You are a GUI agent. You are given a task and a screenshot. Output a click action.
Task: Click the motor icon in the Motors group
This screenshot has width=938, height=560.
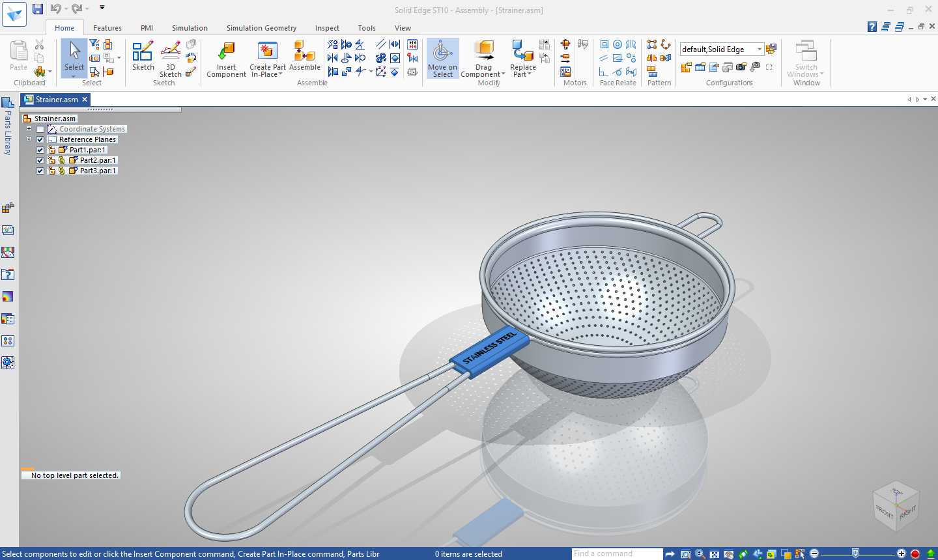(565, 44)
